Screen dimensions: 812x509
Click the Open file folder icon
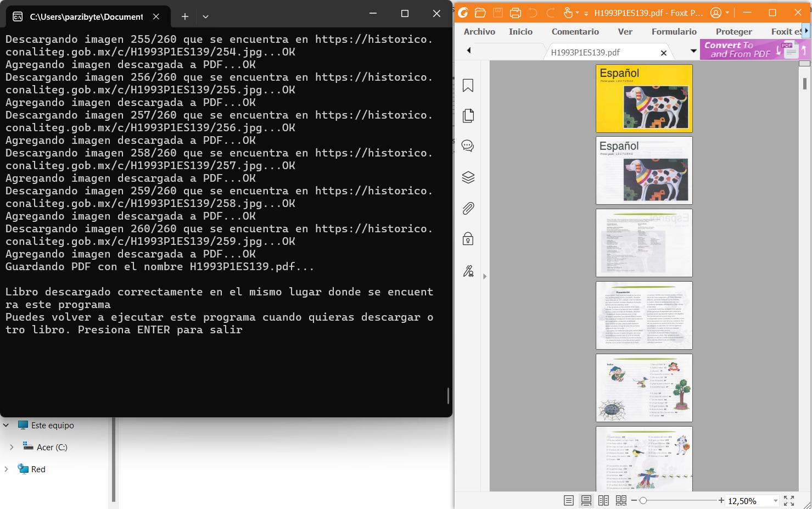coord(480,13)
